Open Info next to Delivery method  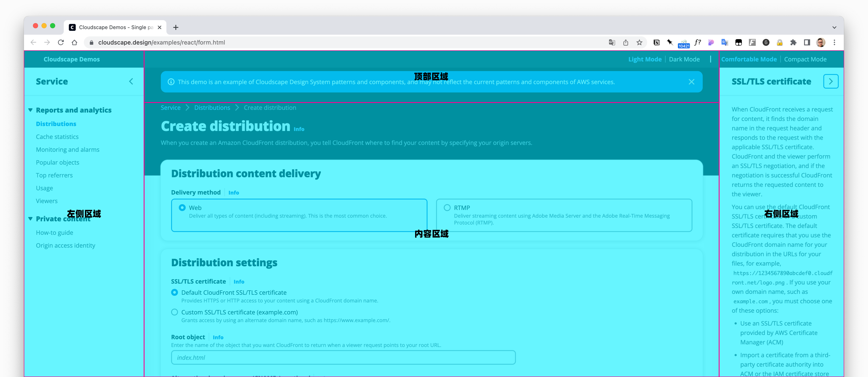(233, 192)
